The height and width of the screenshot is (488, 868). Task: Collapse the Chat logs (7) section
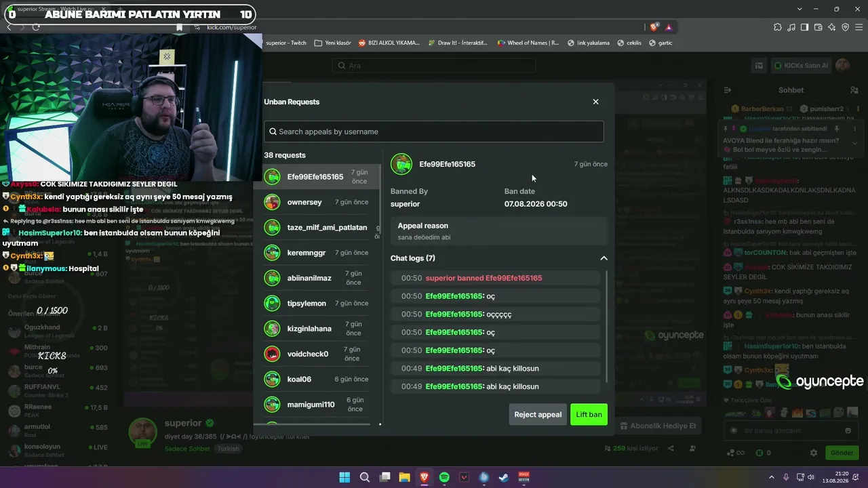(604, 258)
